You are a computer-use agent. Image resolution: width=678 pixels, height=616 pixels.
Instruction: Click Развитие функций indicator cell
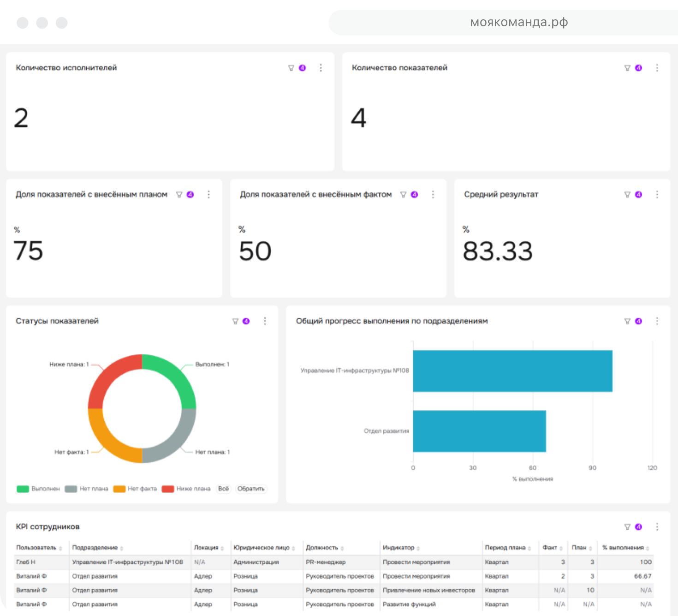(x=409, y=604)
